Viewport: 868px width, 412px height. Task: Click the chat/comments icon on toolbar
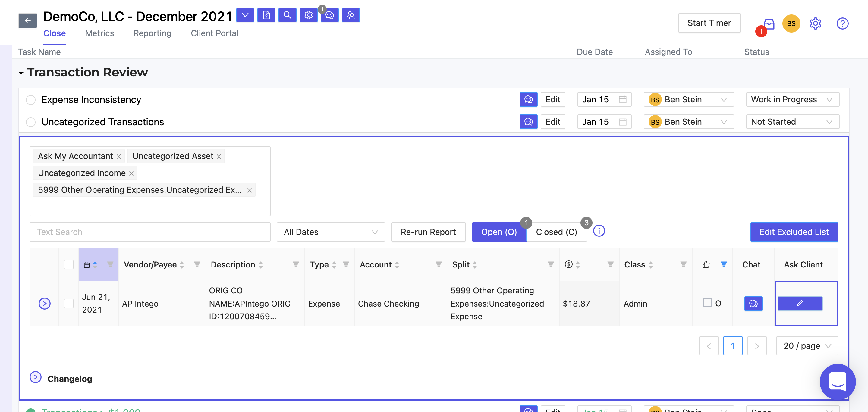330,15
